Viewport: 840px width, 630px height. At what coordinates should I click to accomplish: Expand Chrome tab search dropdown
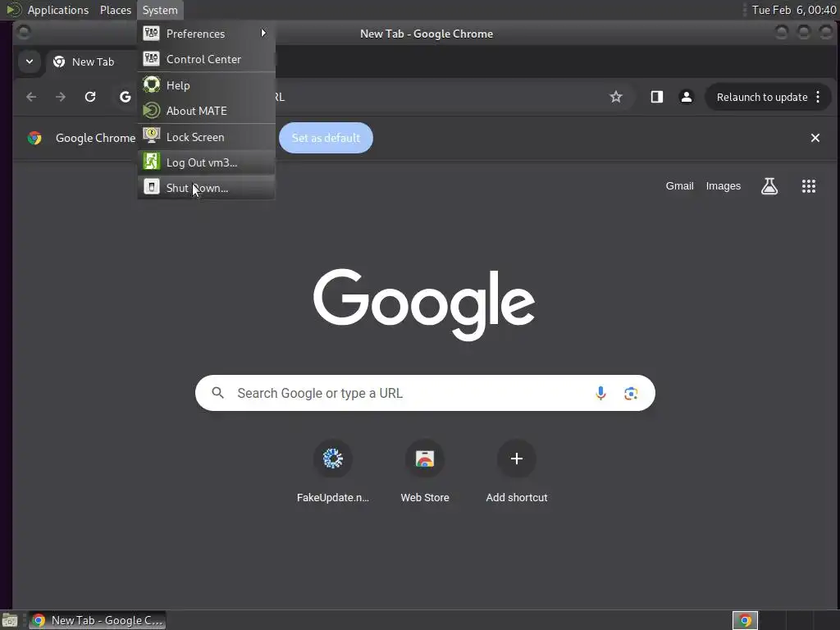(x=30, y=62)
